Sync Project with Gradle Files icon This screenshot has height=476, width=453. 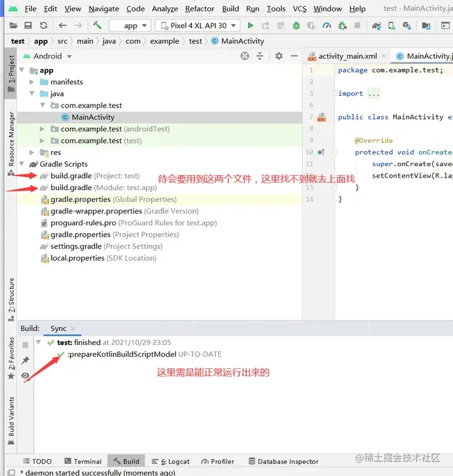376,26
